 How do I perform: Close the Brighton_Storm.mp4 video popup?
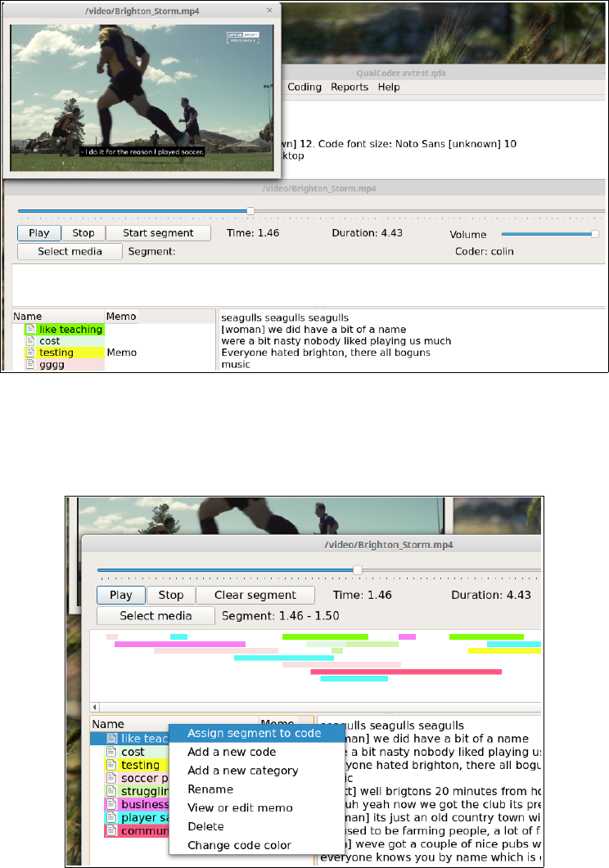[269, 11]
